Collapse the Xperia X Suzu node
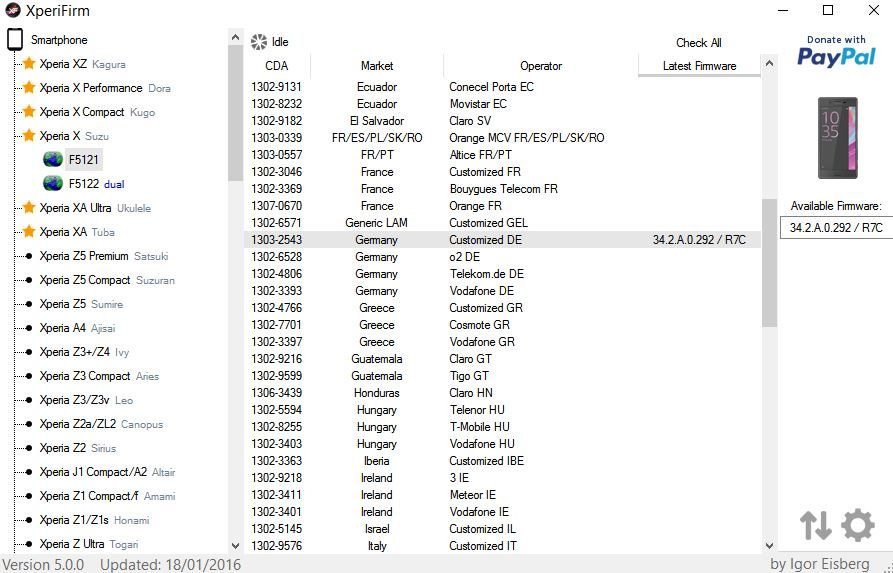The width and height of the screenshot is (893, 573). (x=74, y=136)
